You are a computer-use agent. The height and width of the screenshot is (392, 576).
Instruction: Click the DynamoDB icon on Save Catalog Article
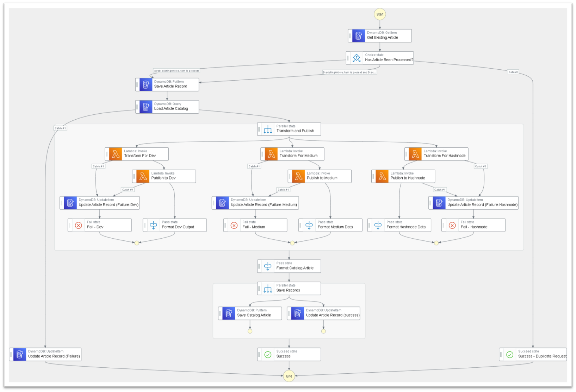point(229,313)
